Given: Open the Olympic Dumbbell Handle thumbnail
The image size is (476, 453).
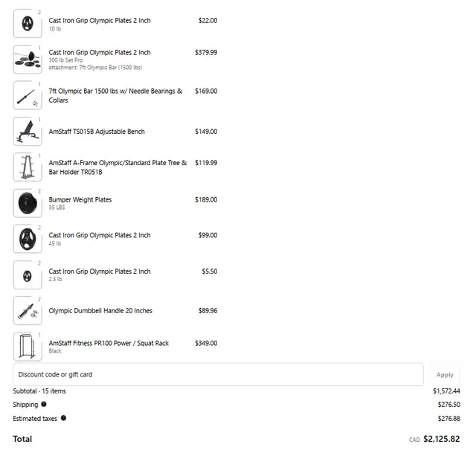Looking at the screenshot, I should coord(28,311).
